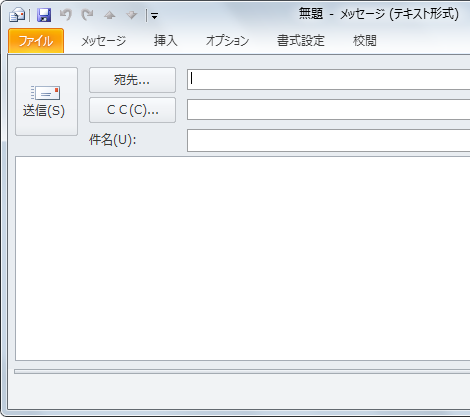Go to next item with down arrow icon
This screenshot has width=470, height=417.
click(x=132, y=15)
